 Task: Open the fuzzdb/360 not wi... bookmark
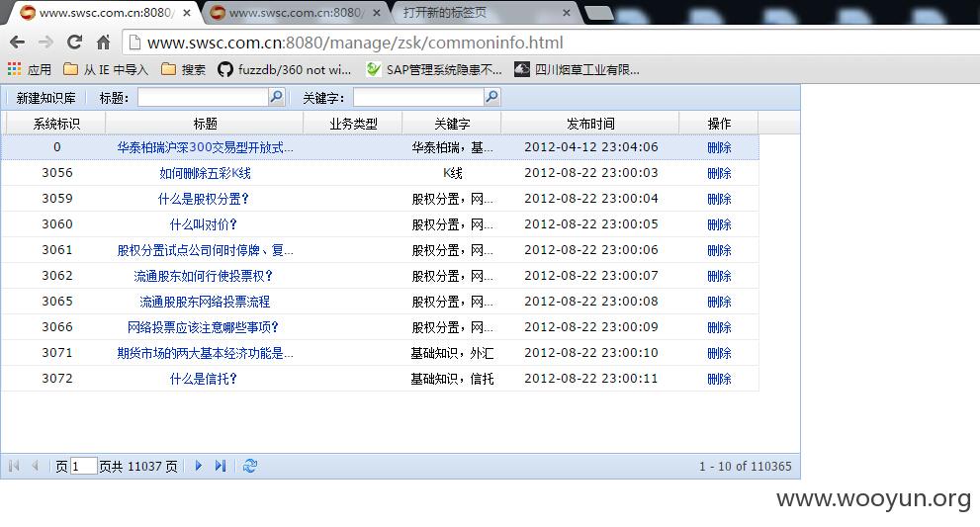285,69
